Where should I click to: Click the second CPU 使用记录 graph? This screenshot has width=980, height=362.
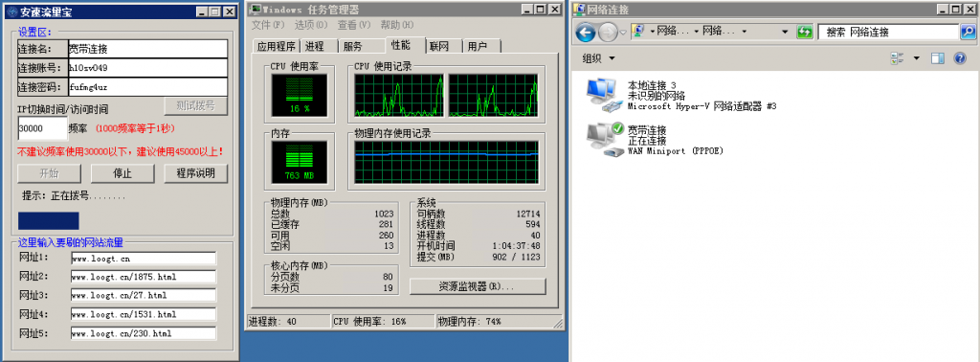[x=493, y=95]
